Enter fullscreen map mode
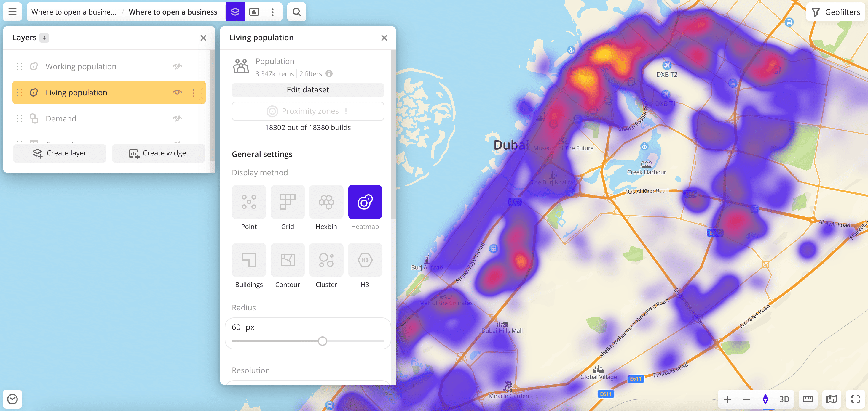This screenshot has width=868, height=411. (855, 399)
